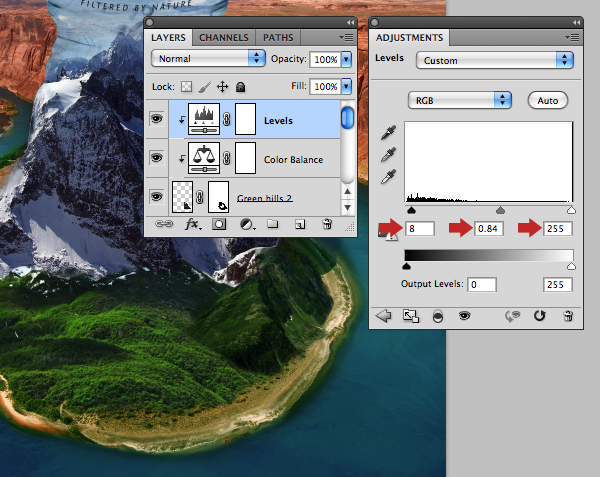The width and height of the screenshot is (600, 477).
Task: Open the Fill percentage dropdown arrow
Action: point(346,86)
